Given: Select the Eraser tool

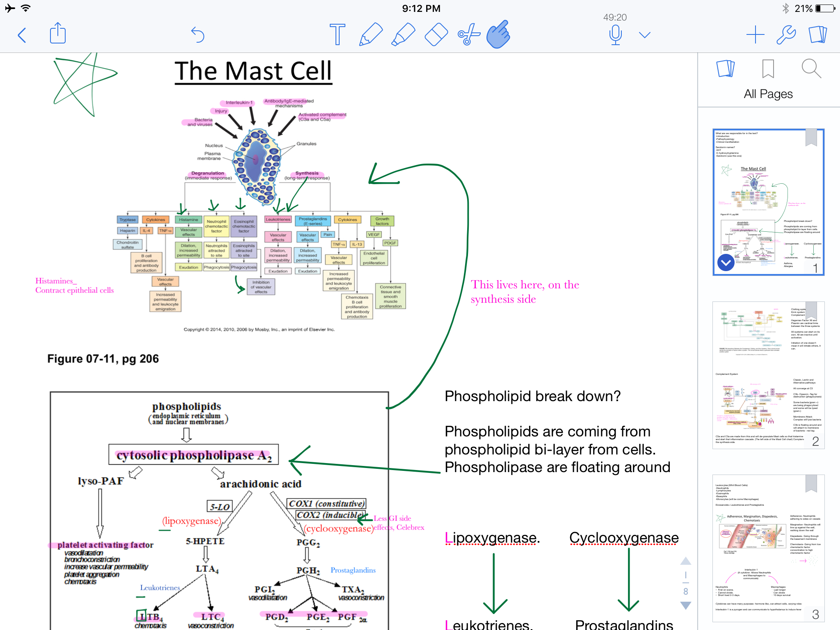Looking at the screenshot, I should 436,34.
